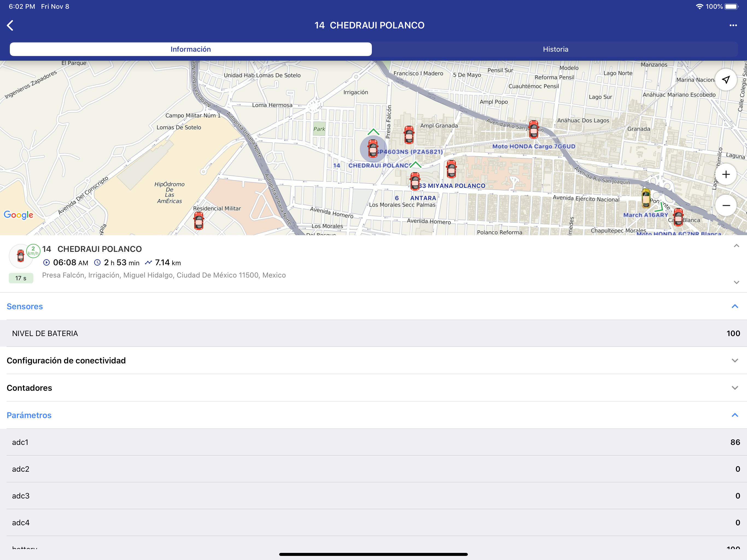
Task: Tap the adc2 parameter row
Action: pyautogui.click(x=373, y=469)
